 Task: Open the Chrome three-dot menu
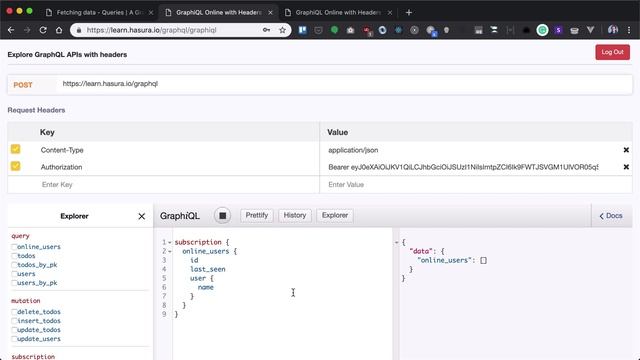click(629, 30)
